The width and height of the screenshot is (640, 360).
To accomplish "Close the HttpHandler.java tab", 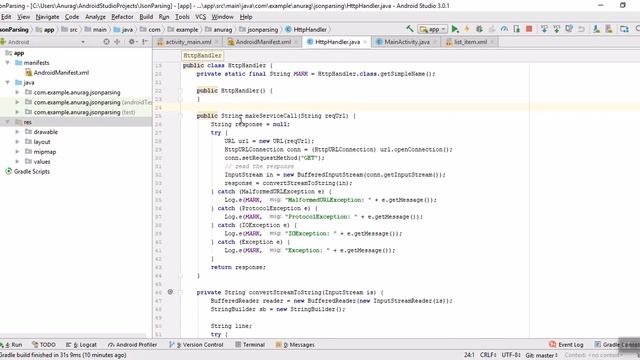I will 365,42.
